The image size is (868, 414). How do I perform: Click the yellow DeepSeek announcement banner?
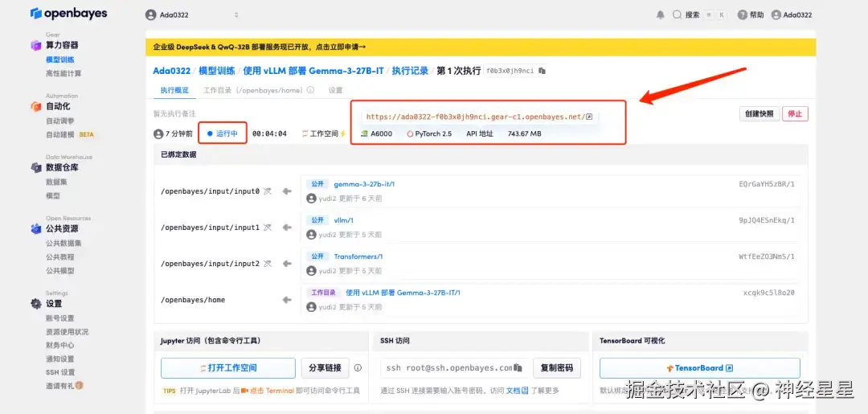coord(481,47)
